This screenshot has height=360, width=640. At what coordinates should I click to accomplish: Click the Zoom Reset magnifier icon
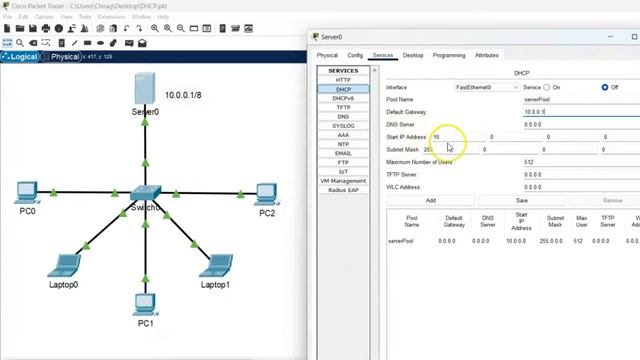pos(168,29)
